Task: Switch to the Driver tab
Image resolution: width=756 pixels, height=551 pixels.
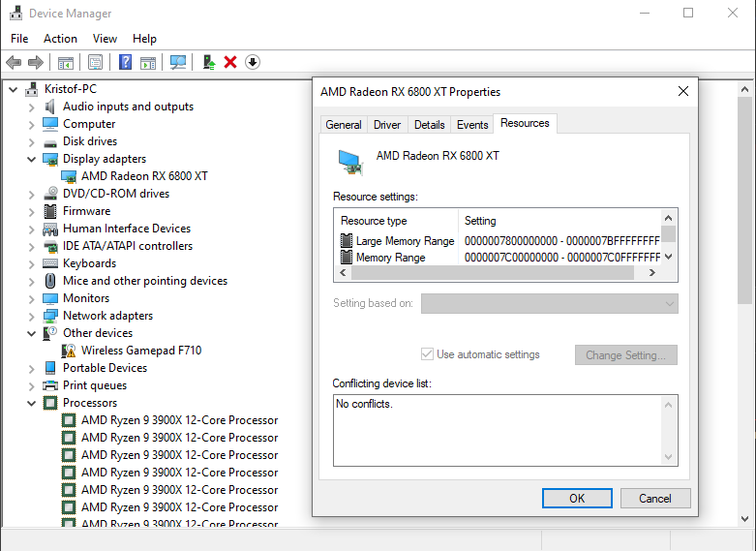Action: tap(387, 125)
